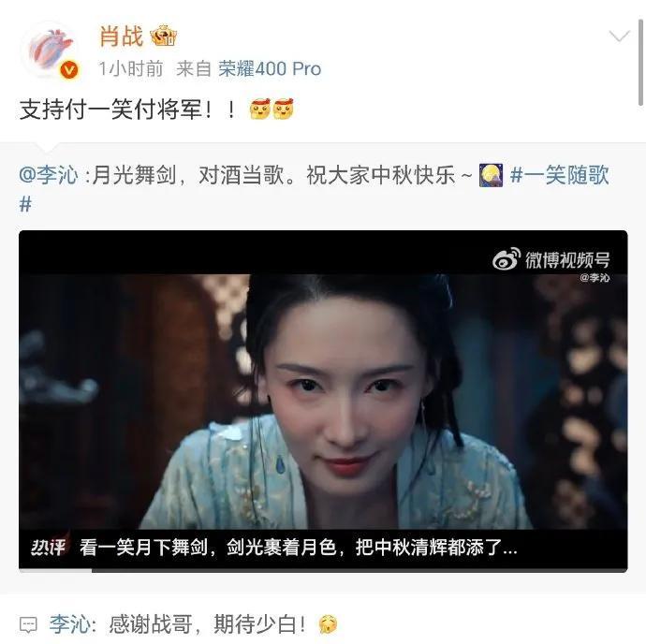This screenshot has height=644, width=646.
Task: Open the 肖战 username profile link
Action: [x=121, y=37]
